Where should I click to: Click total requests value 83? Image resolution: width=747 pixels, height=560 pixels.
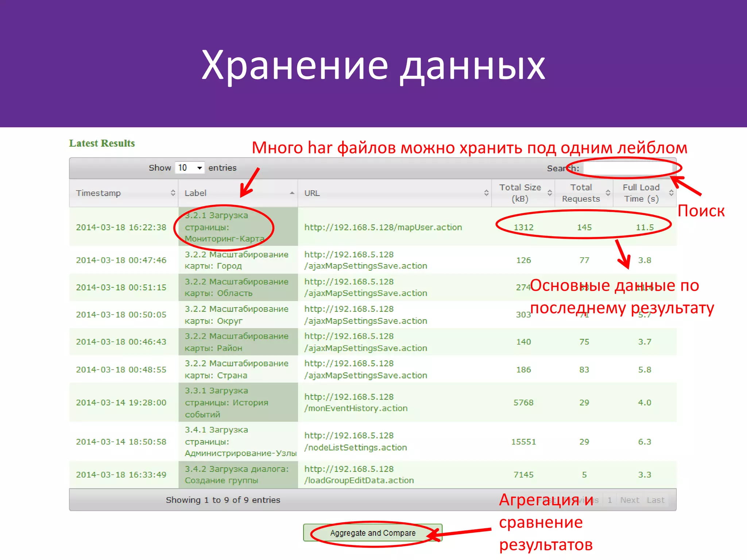[x=584, y=369]
